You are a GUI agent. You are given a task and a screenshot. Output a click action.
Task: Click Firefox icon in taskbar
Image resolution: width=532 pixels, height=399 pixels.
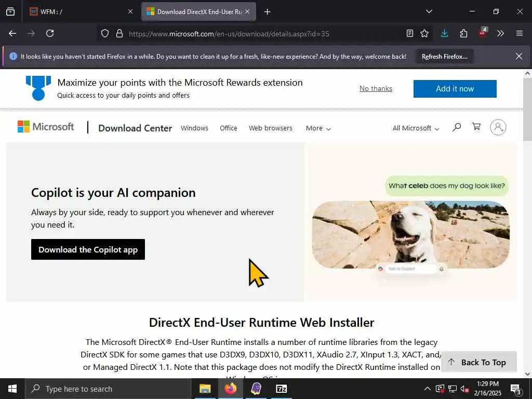(x=230, y=389)
